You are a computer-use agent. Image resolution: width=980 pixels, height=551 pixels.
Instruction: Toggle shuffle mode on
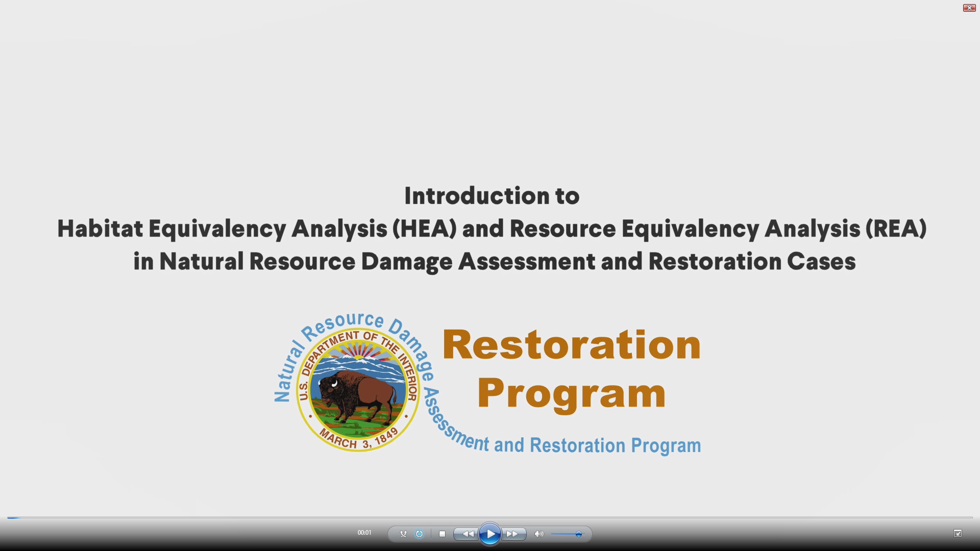[403, 534]
